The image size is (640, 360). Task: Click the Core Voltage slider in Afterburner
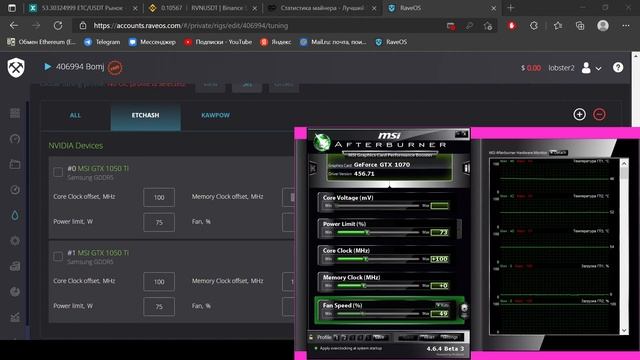pyautogui.click(x=377, y=205)
